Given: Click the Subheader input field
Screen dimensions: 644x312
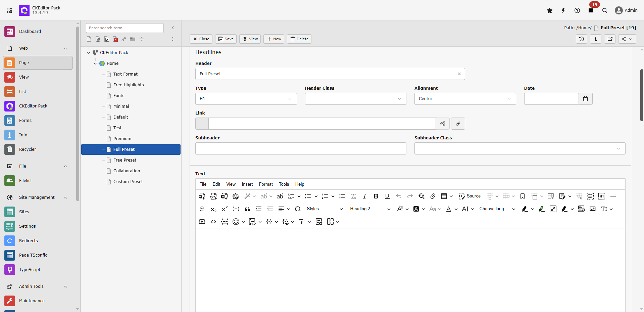Looking at the screenshot, I should click(x=300, y=148).
